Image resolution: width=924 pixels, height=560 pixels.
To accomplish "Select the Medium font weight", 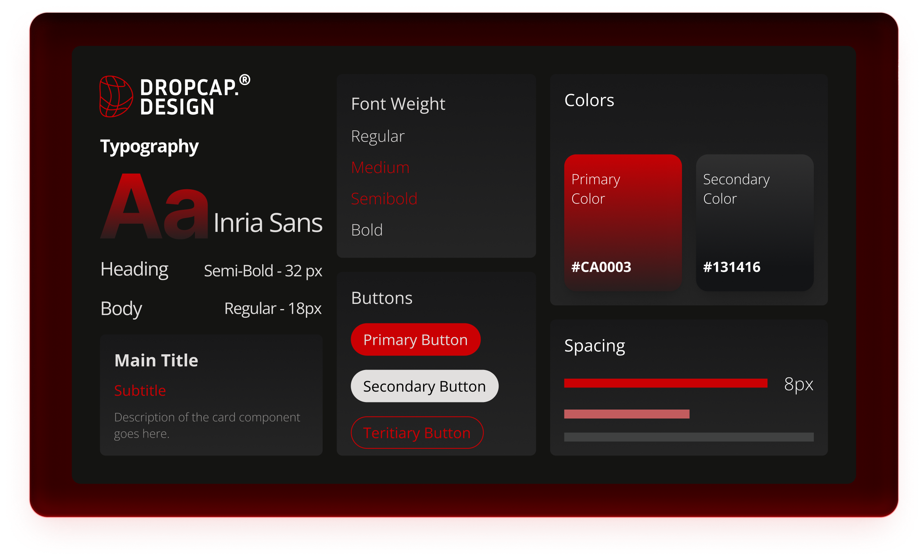I will coord(380,167).
